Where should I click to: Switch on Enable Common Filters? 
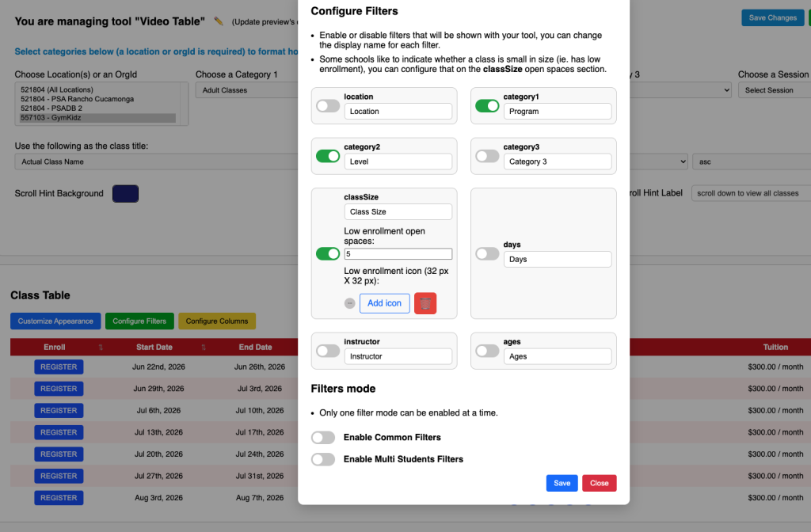[x=323, y=438]
